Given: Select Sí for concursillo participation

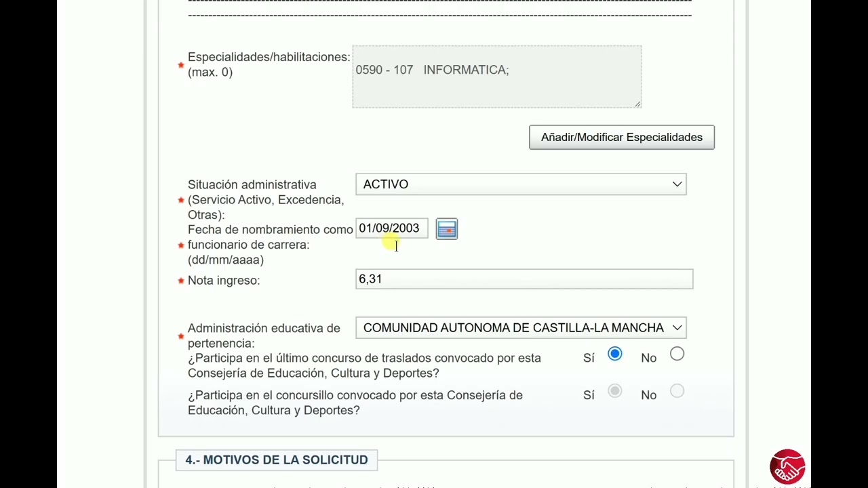Looking at the screenshot, I should [615, 391].
